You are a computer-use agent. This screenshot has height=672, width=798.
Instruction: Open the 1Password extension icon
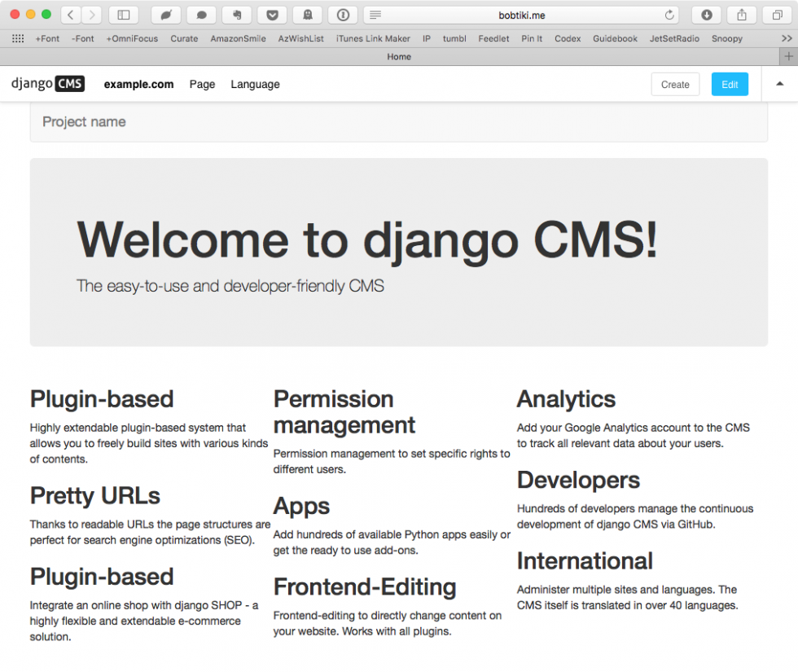pos(343,15)
